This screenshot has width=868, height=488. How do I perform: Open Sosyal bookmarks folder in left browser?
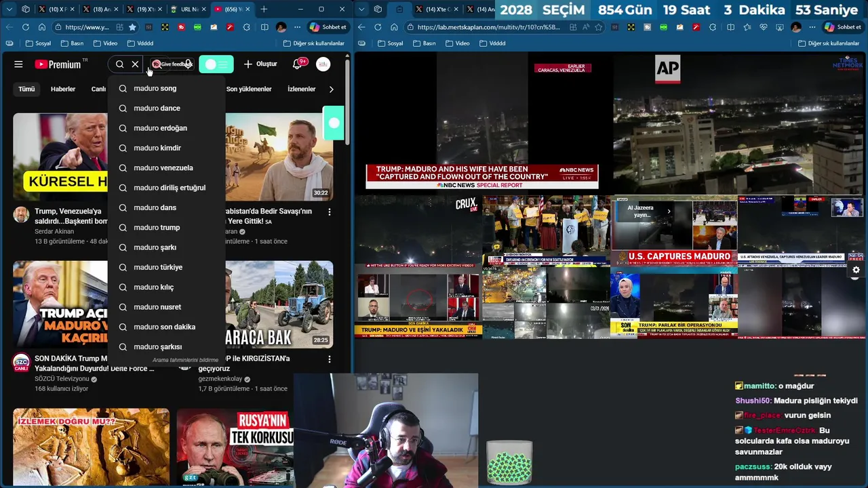point(38,43)
